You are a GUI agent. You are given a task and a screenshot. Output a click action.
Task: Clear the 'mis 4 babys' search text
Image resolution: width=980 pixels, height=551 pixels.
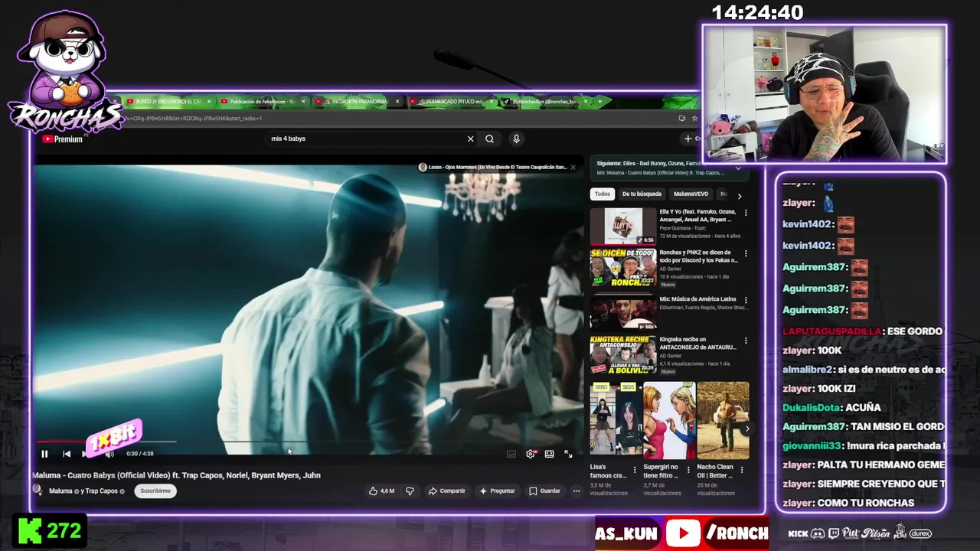tap(470, 139)
